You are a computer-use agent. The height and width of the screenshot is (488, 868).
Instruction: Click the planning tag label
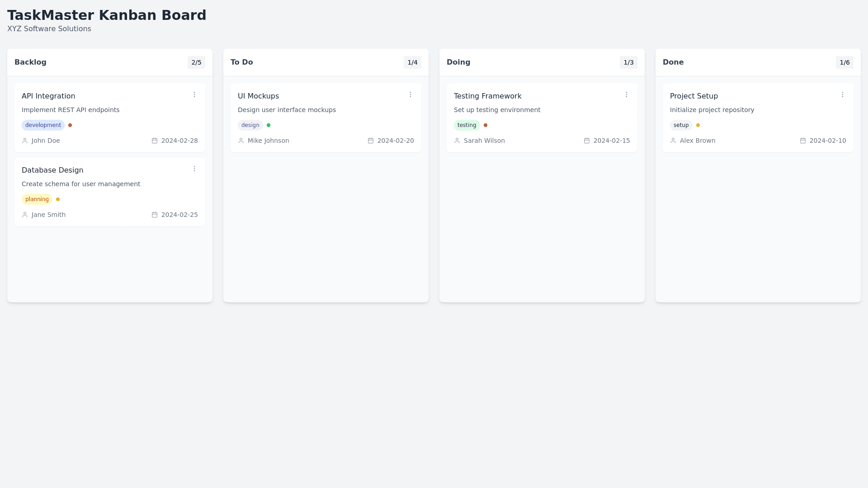(x=37, y=199)
